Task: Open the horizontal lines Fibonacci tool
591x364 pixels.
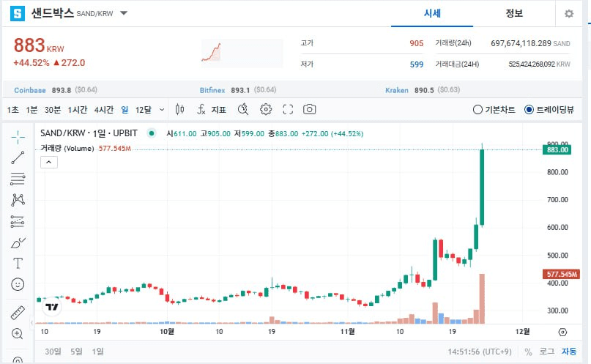Action: pyautogui.click(x=18, y=179)
